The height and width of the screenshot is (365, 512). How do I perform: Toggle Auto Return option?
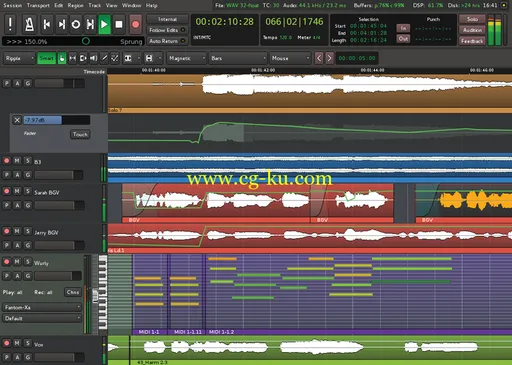(x=167, y=41)
